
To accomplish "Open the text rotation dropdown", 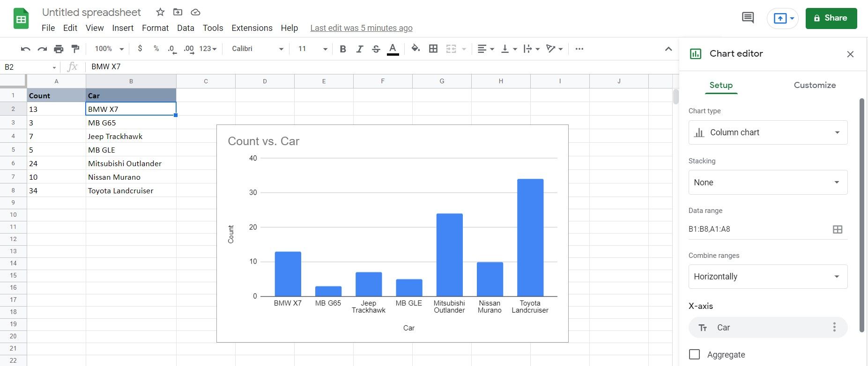I will [555, 49].
